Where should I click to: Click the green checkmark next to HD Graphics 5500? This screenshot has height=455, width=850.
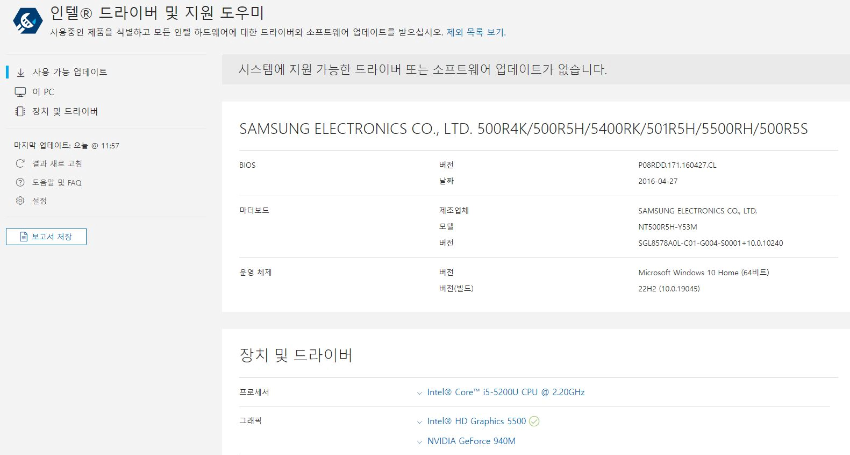pos(534,421)
